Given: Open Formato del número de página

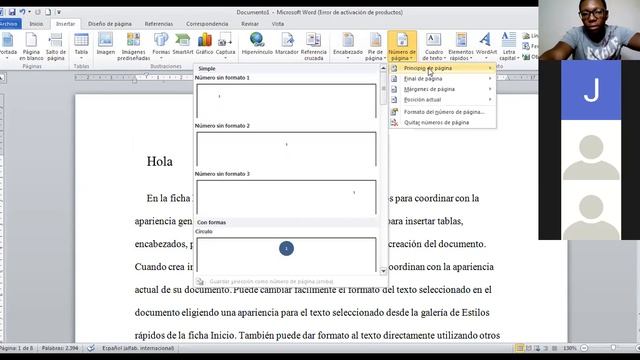Looking at the screenshot, I should tap(442, 112).
